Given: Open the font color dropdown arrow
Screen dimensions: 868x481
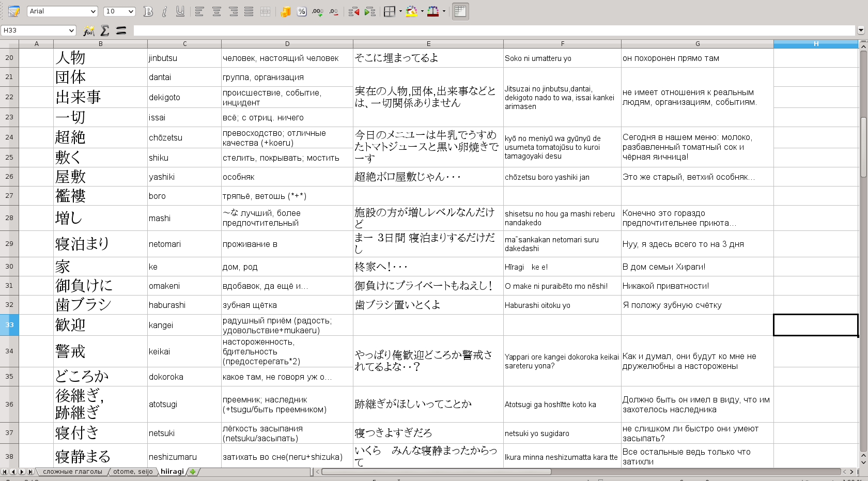Looking at the screenshot, I should (444, 11).
